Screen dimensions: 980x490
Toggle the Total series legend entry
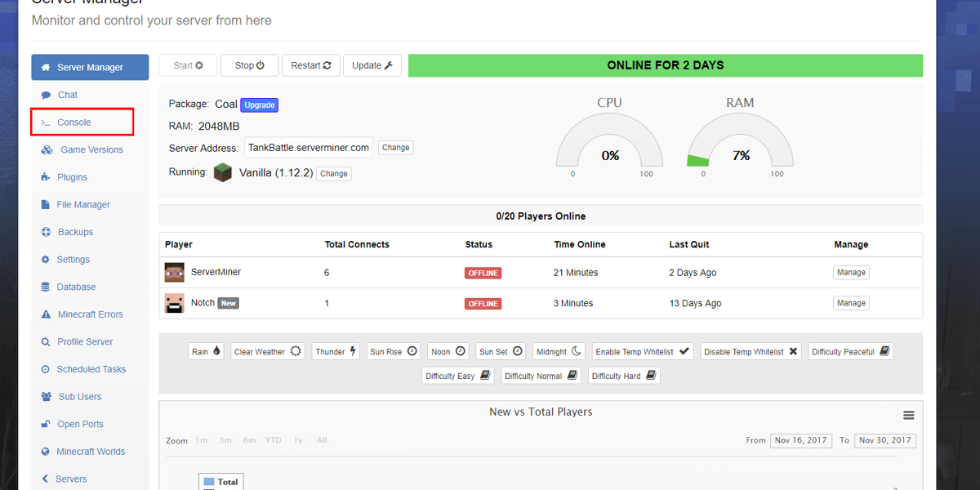click(x=221, y=482)
